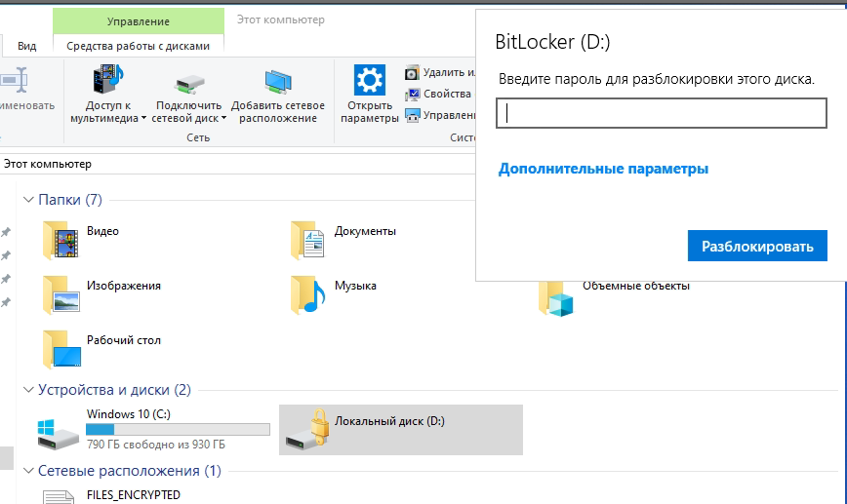
Task: Click the Properties (Свойства) icon in the ribbon
Action: click(412, 94)
